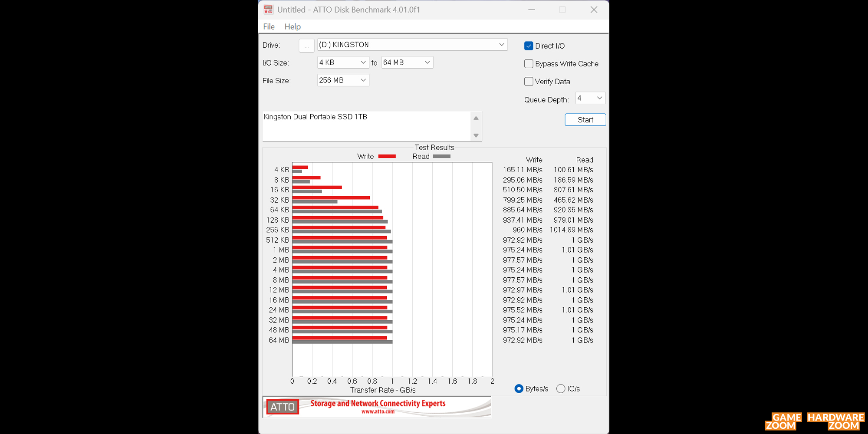Click the Game Zoom watermark logo

pyautogui.click(x=783, y=421)
